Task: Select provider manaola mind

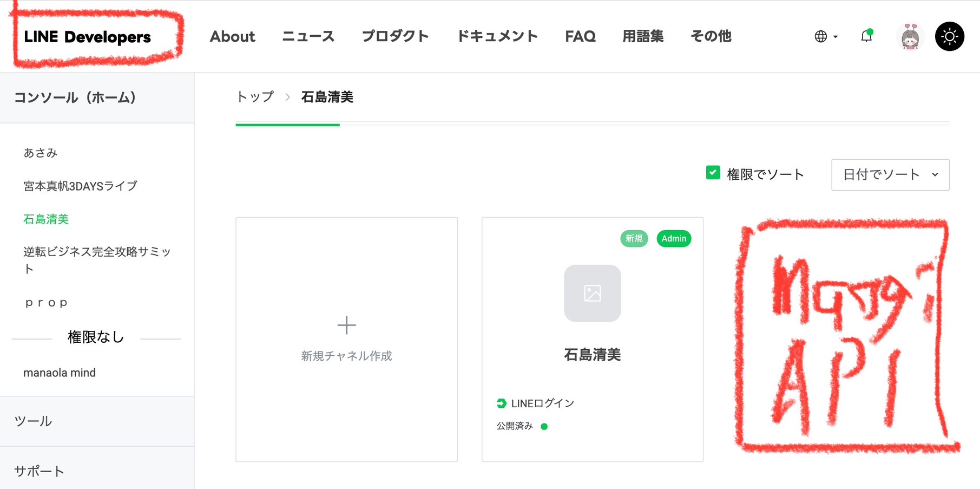Action: click(60, 373)
